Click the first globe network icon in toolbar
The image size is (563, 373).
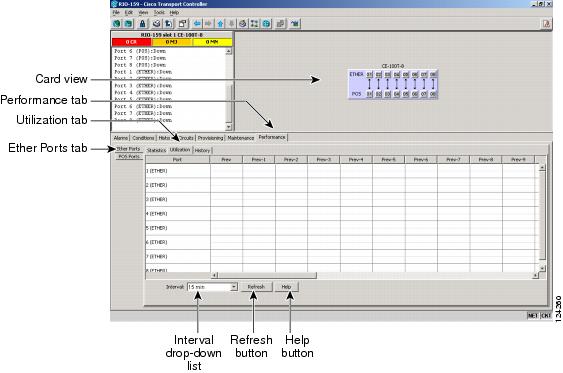click(x=117, y=24)
